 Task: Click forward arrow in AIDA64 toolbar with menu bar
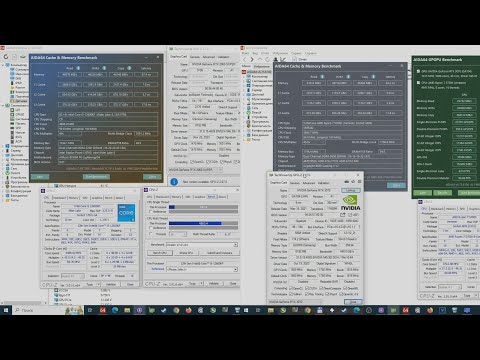[252, 59]
